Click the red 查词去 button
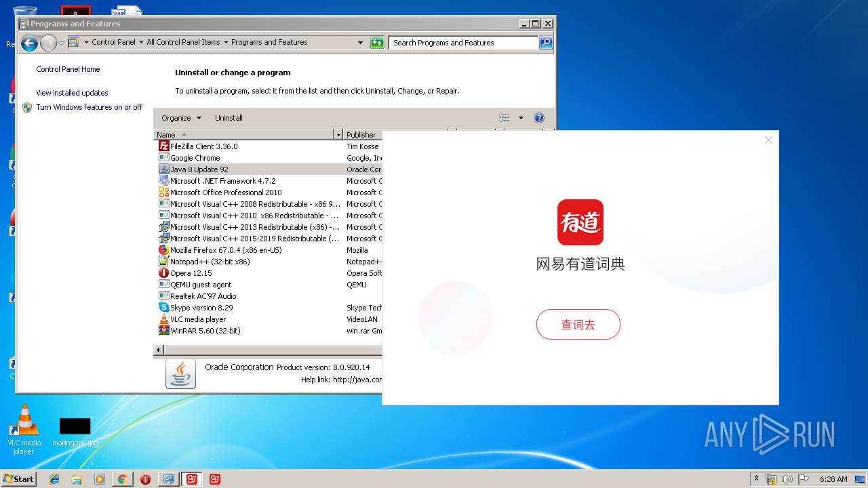This screenshot has height=488, width=868. pos(578,325)
